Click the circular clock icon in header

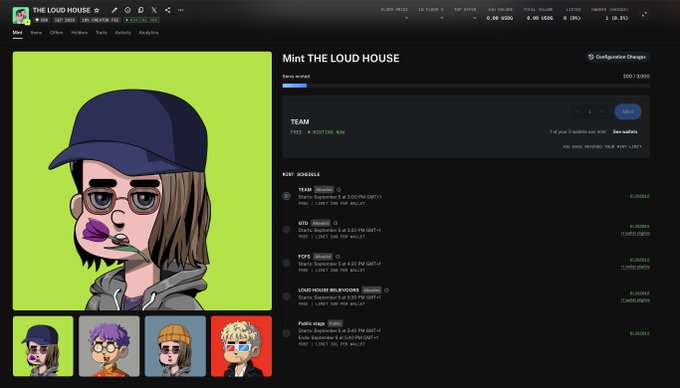pyautogui.click(x=128, y=10)
